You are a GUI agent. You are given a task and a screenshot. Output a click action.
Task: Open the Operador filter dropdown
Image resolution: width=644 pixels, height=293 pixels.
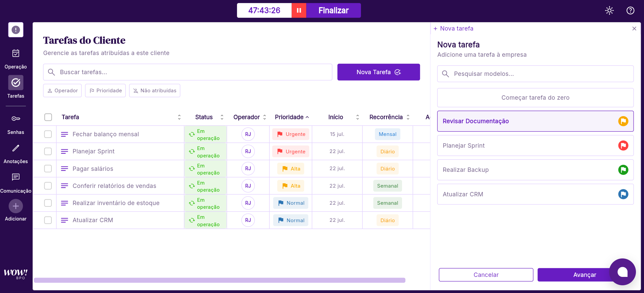click(63, 91)
